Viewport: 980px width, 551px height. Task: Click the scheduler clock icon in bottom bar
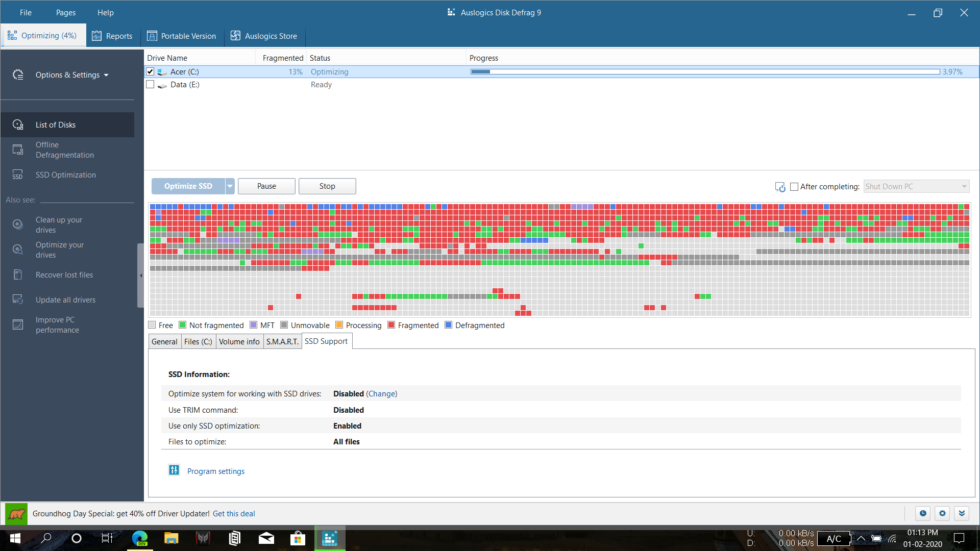pos(923,514)
